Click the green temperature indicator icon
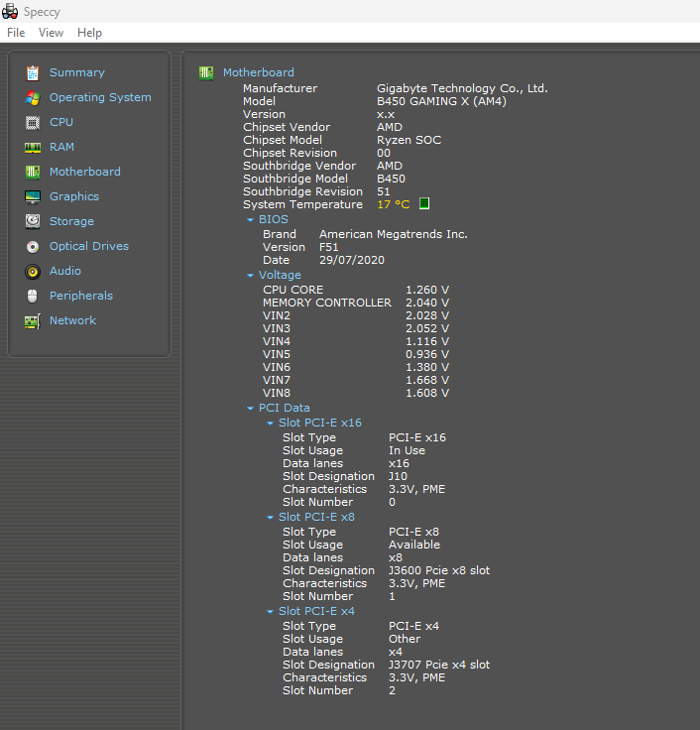The image size is (700, 730). click(424, 203)
